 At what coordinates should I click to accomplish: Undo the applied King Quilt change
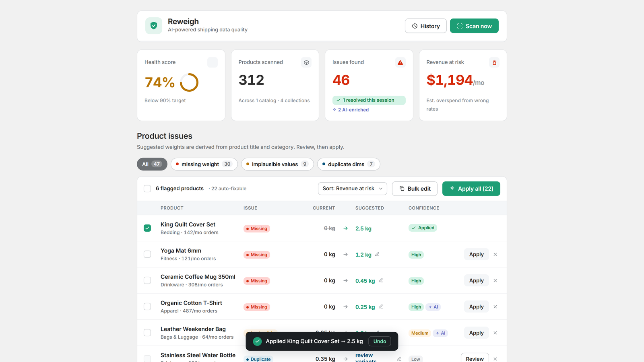380,341
